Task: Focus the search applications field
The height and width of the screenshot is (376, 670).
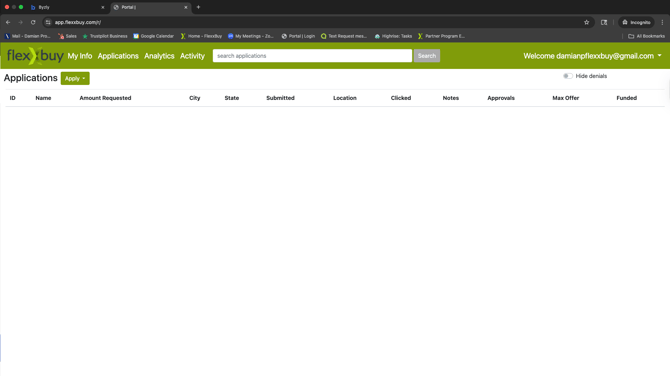Action: (x=312, y=56)
